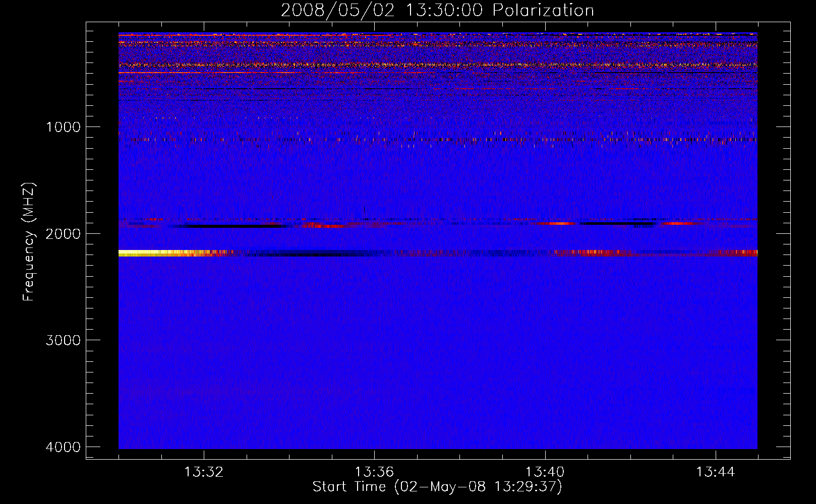Click the 4000 frequency tick label
Viewport: 816px width, 504px height.
(63, 447)
